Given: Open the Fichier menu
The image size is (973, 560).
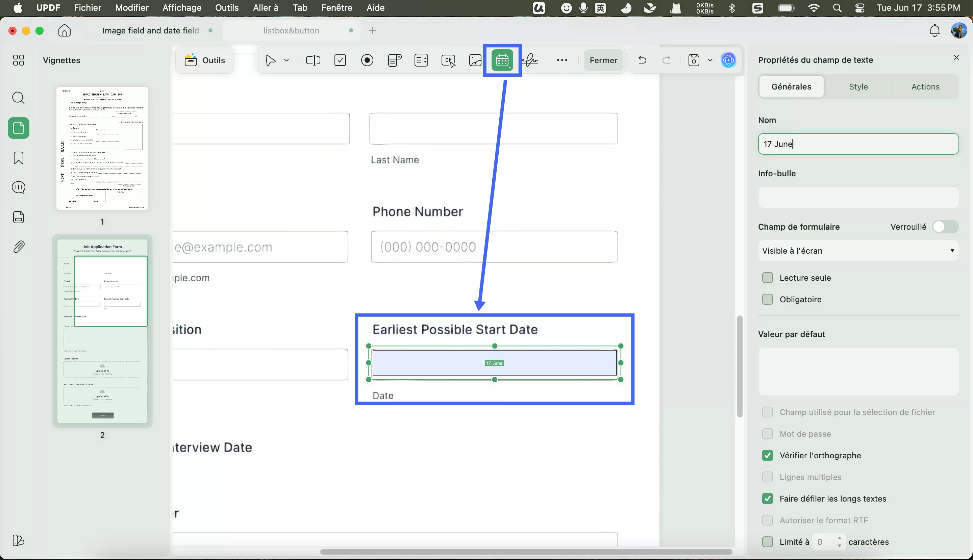Looking at the screenshot, I should pos(88,8).
